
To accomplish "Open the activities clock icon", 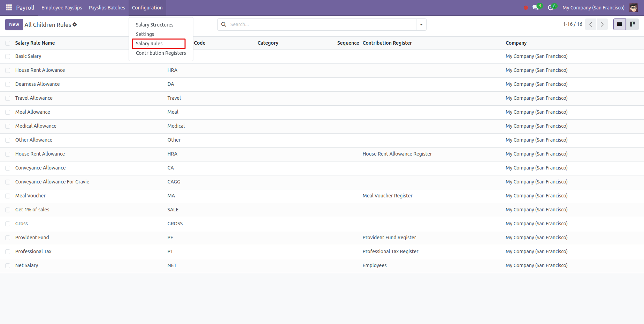I will pos(551,7).
